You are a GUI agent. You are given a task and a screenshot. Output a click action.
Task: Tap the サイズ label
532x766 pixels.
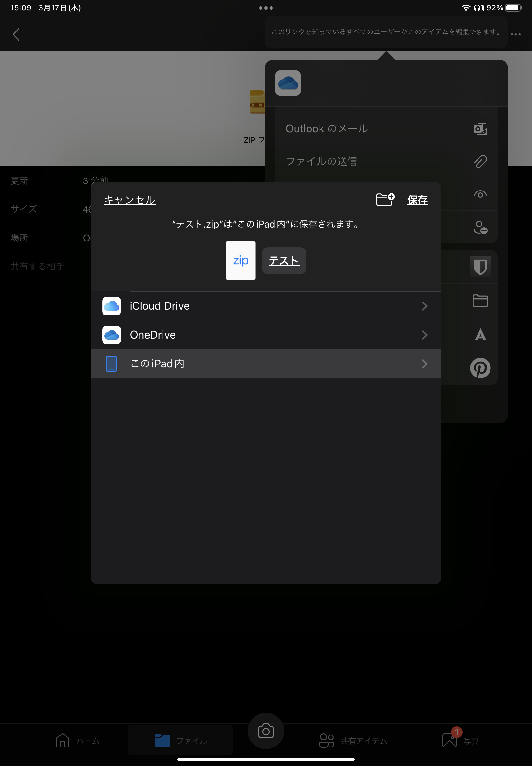pos(24,209)
